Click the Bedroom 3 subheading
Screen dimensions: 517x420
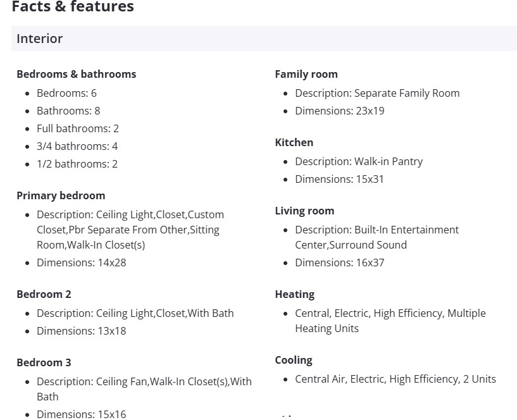(44, 362)
